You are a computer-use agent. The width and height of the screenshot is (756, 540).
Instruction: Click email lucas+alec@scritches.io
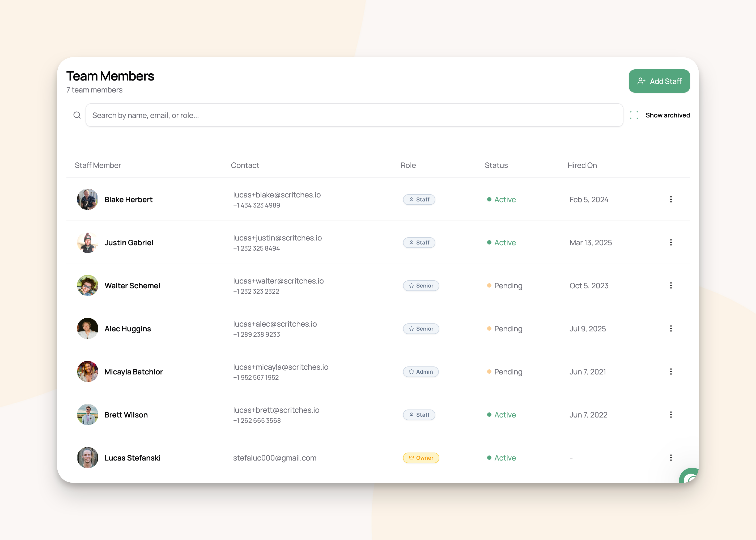click(x=275, y=324)
